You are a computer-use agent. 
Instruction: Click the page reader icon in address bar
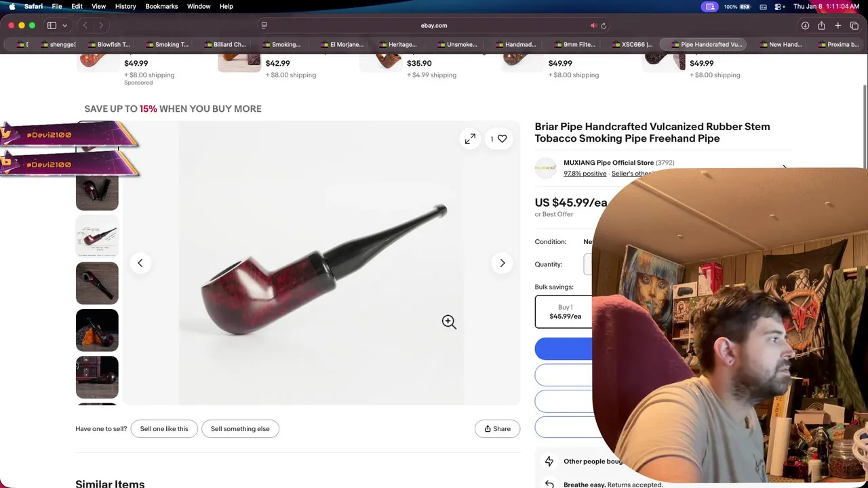tap(264, 26)
